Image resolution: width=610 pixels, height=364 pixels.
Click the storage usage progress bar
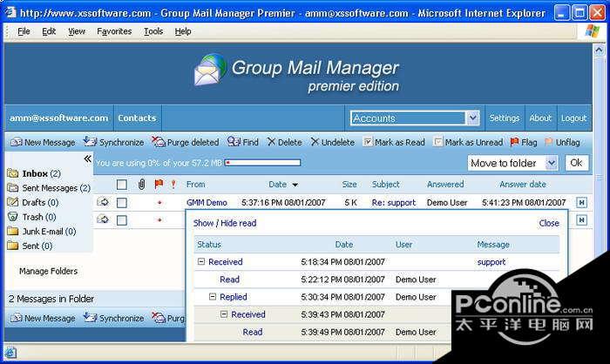[x=262, y=163]
